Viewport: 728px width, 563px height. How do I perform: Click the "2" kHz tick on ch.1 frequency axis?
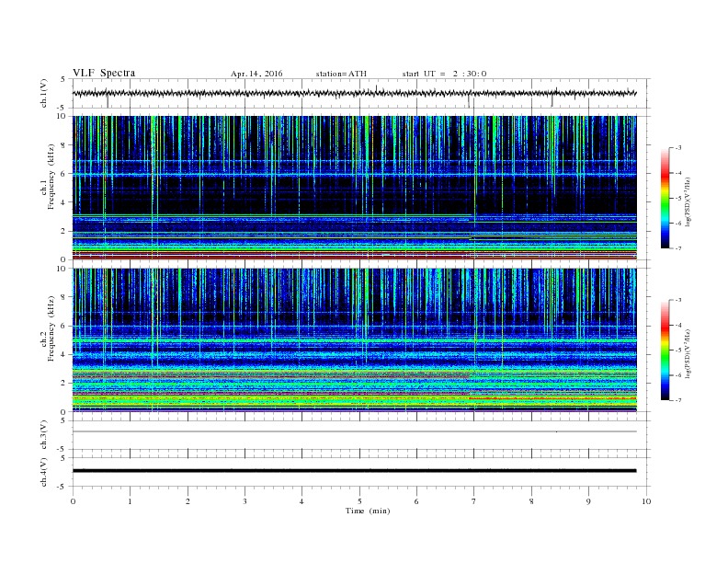(63, 231)
